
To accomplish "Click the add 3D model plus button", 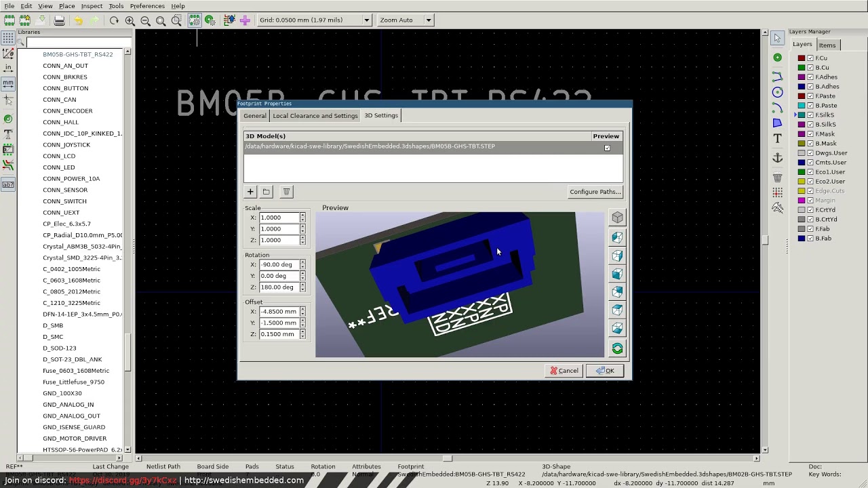I will click(x=250, y=192).
